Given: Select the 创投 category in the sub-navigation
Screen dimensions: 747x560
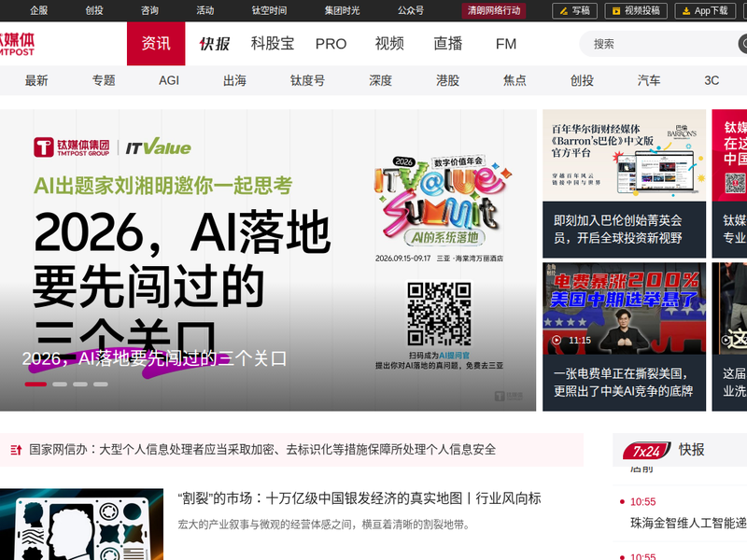Looking at the screenshot, I should click(582, 80).
